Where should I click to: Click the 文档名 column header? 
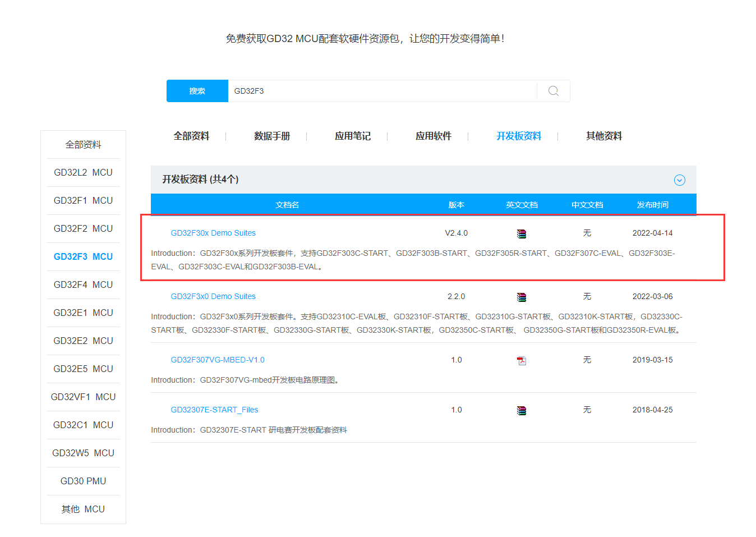tap(287, 205)
